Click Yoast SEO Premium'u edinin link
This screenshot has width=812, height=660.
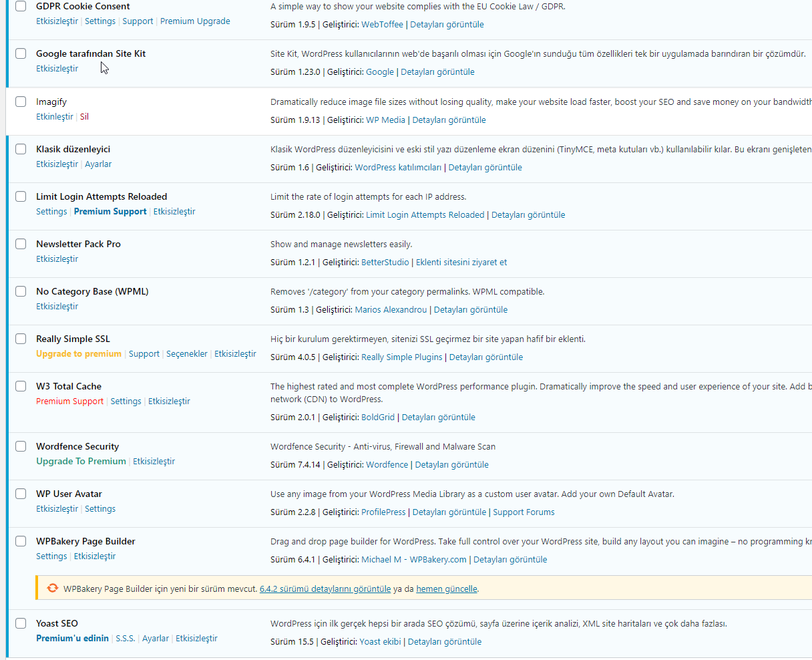pos(72,638)
